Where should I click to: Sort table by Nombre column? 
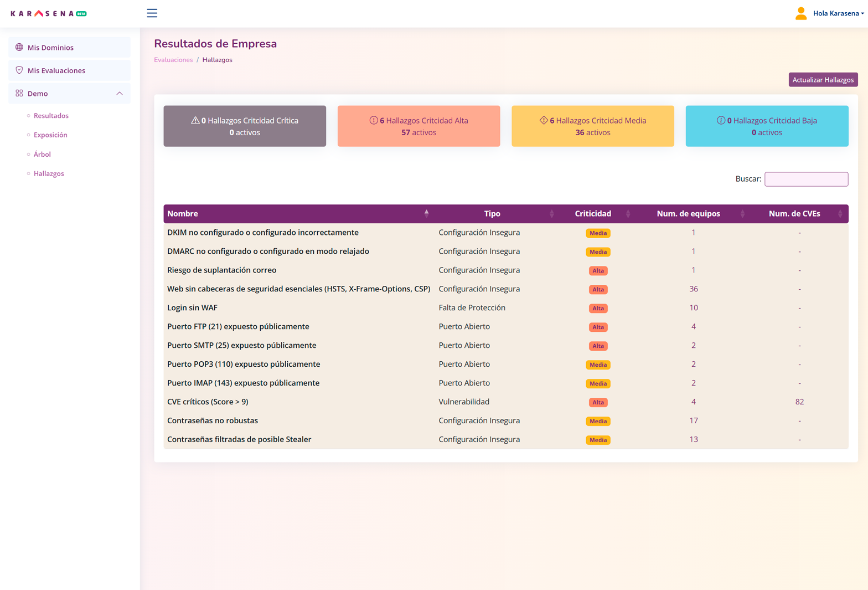[x=297, y=214]
